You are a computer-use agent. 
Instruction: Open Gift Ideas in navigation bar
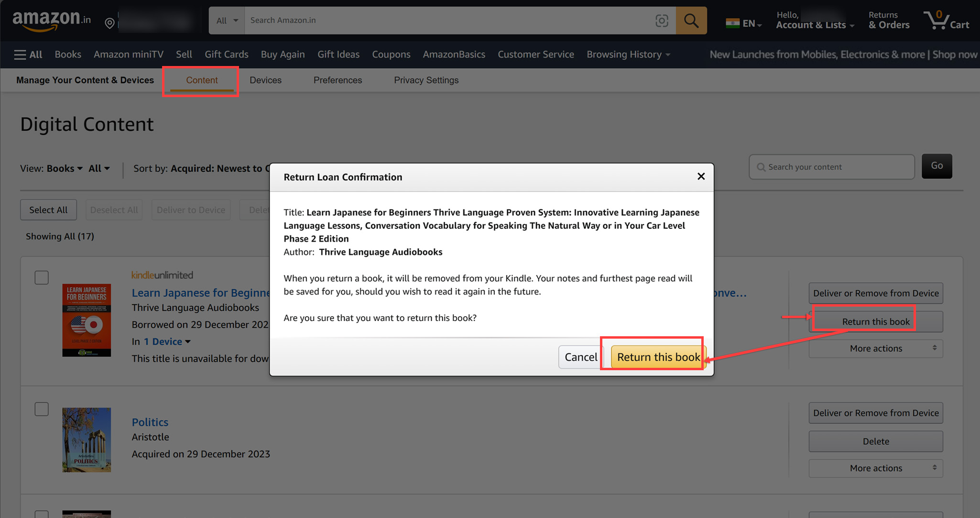338,55
